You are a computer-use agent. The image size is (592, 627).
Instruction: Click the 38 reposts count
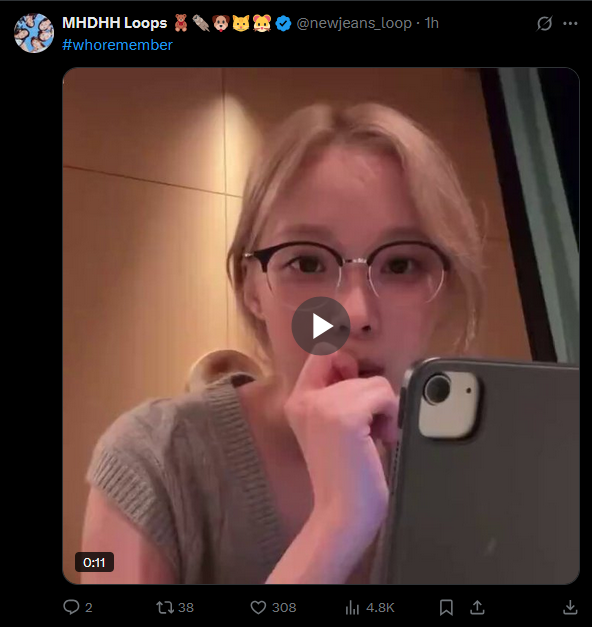click(x=186, y=608)
